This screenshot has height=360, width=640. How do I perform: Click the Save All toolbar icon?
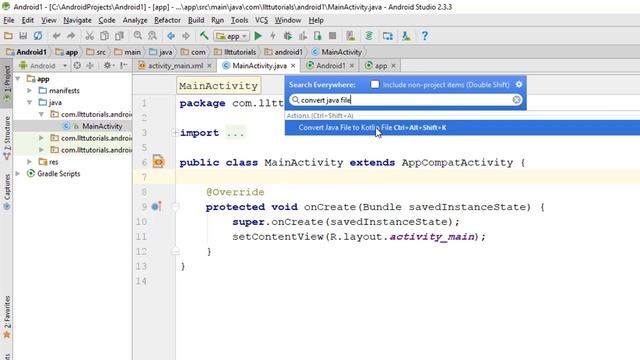pos(23,36)
